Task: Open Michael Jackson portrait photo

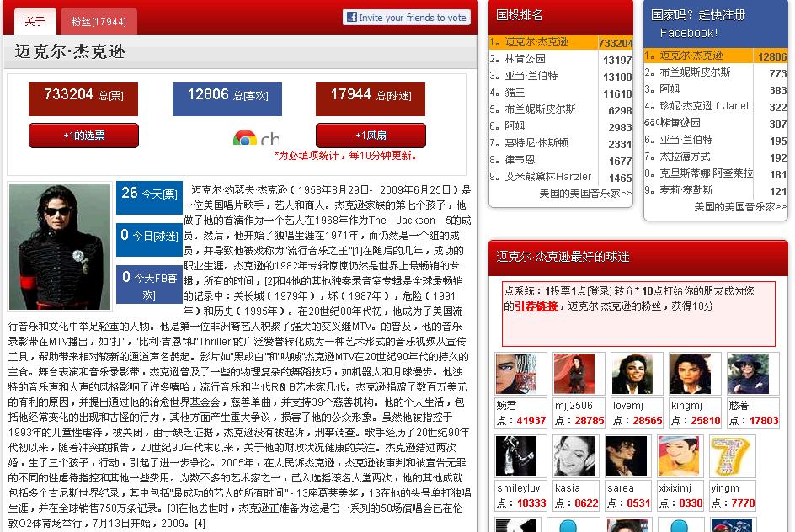Action: pyautogui.click(x=59, y=247)
